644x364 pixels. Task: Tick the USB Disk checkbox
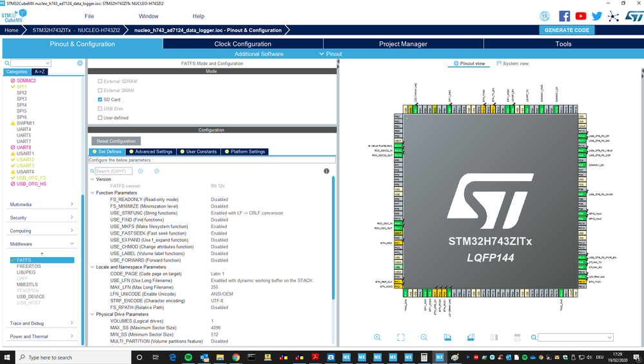[100, 109]
